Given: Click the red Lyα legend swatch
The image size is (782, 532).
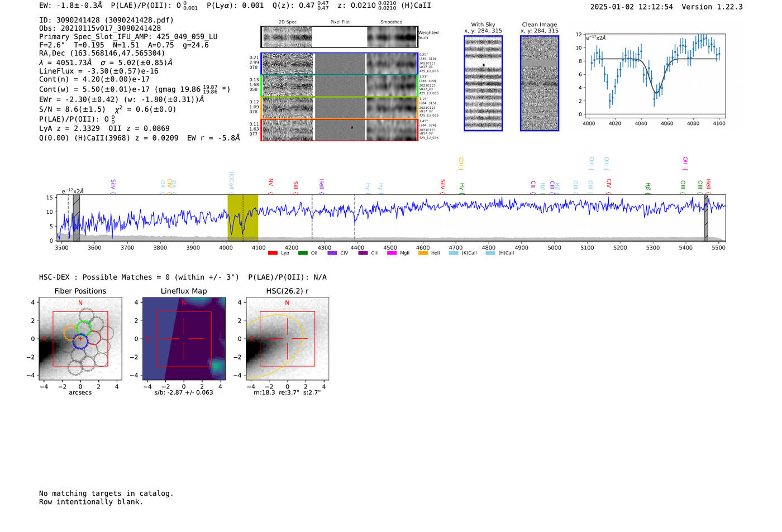Looking at the screenshot, I should (273, 253).
